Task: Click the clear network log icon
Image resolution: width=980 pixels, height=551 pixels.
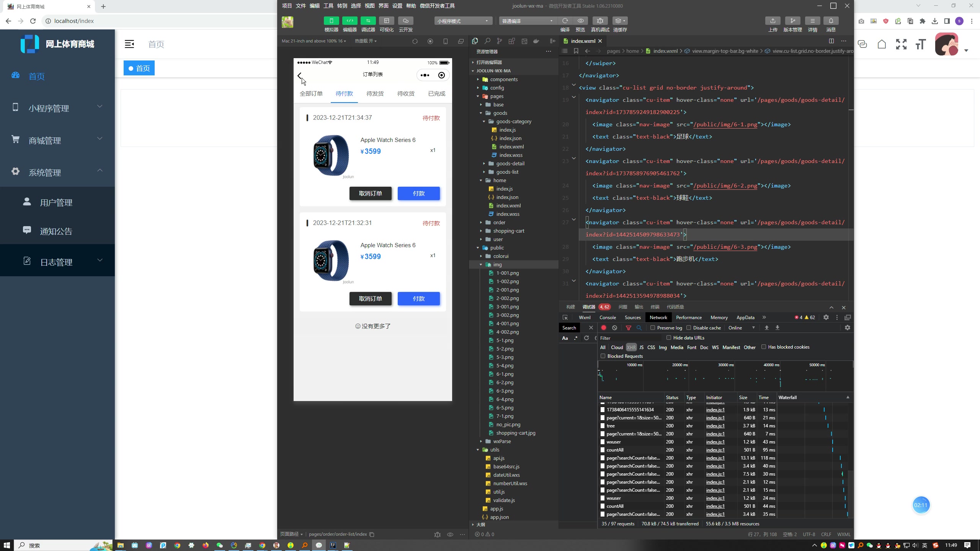Action: click(614, 328)
